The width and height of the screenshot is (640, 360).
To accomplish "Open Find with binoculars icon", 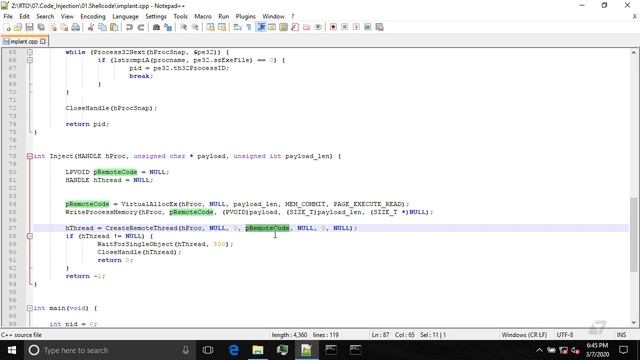I will tap(156, 27).
